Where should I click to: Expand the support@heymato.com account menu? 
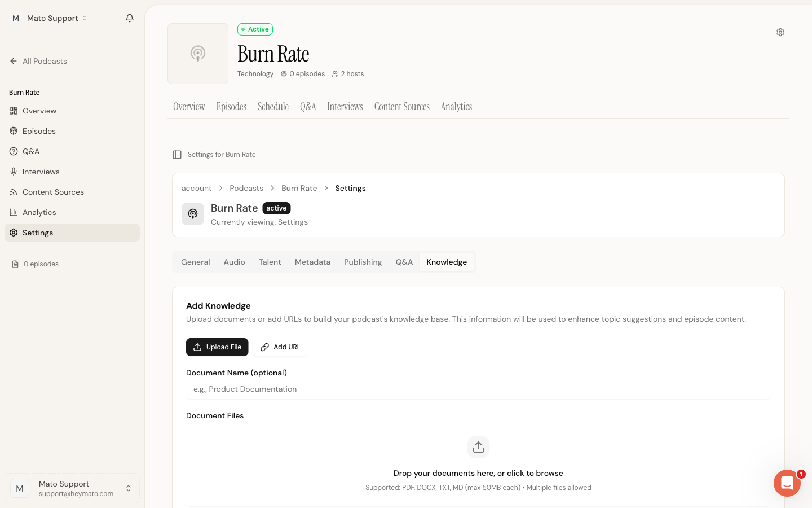point(72,488)
